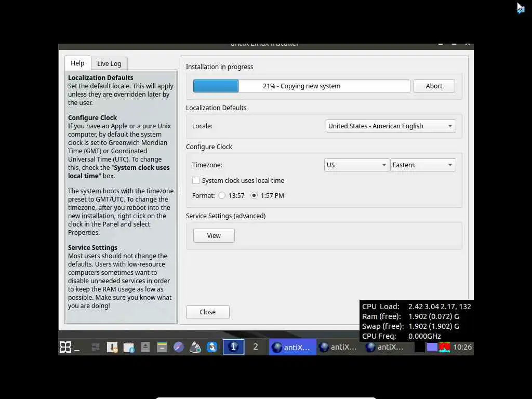Click the Close button

coord(208,312)
